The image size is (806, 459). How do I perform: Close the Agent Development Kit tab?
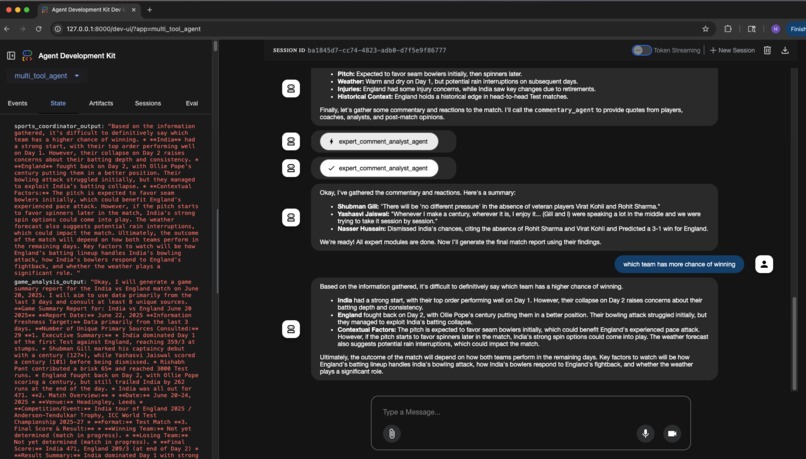click(x=134, y=10)
